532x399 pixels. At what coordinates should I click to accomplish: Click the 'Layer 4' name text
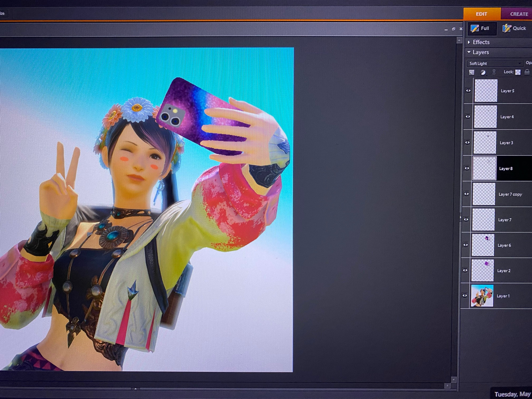tap(507, 117)
